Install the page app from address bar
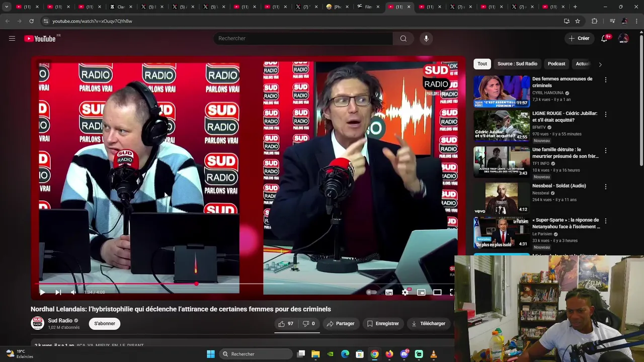 [x=567, y=21]
